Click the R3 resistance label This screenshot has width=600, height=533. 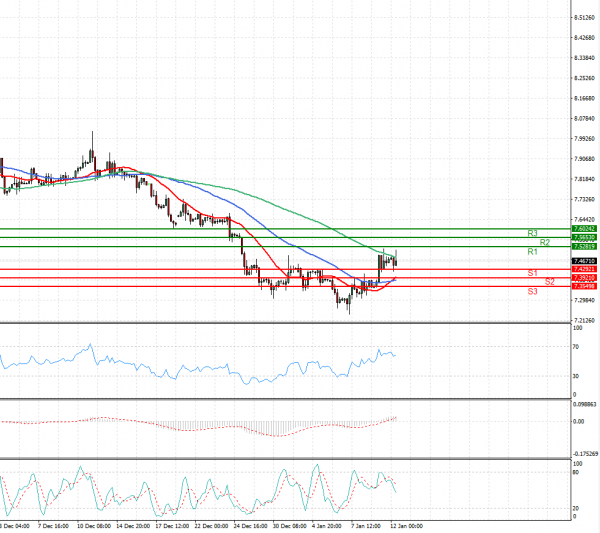pyautogui.click(x=532, y=233)
